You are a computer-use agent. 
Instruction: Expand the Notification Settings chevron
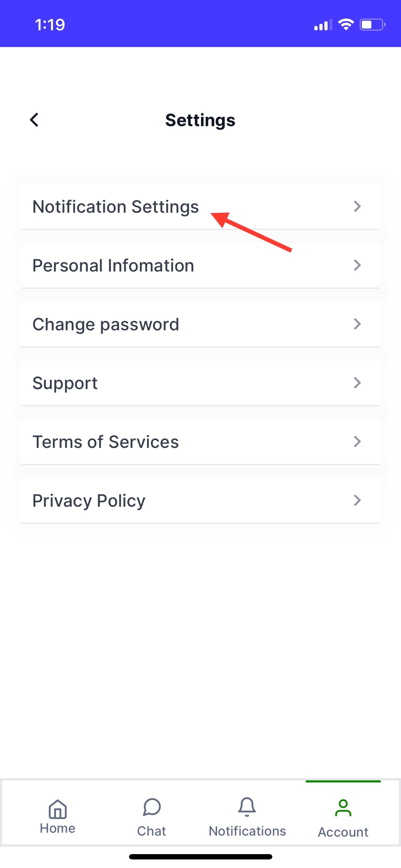click(x=357, y=206)
